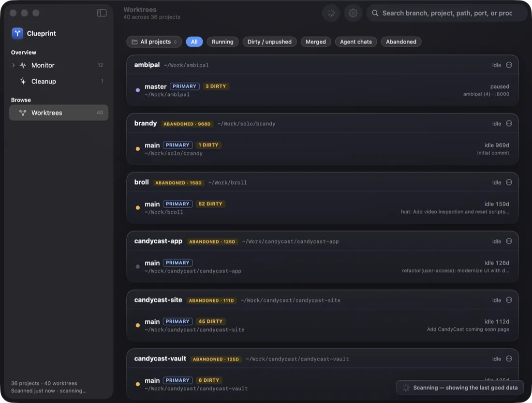Click the Worktrees branch icon
532x403 pixels.
pos(23,113)
